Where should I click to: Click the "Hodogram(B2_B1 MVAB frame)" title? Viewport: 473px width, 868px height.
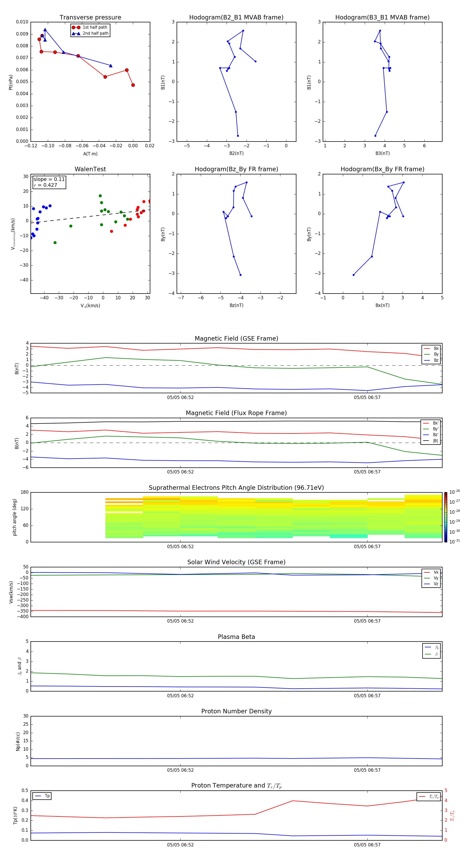[x=236, y=18]
